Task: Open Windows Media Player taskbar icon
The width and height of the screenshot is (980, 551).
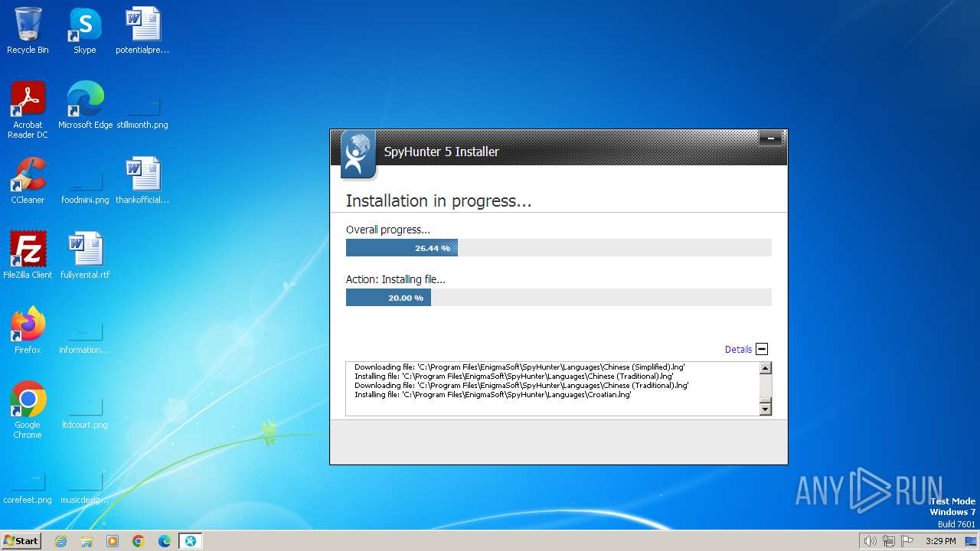Action: pos(113,541)
